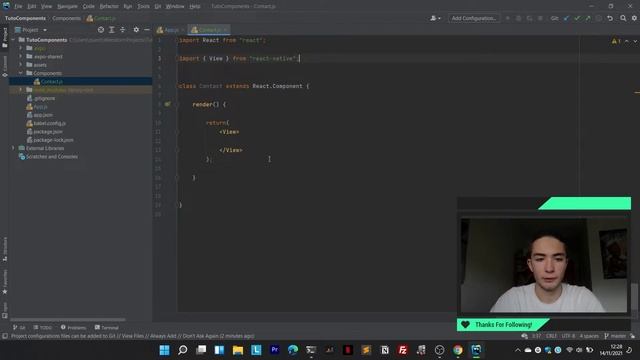Open IDE settings gear icon in toolbar
The height and width of the screenshot is (360, 640).
tap(634, 18)
